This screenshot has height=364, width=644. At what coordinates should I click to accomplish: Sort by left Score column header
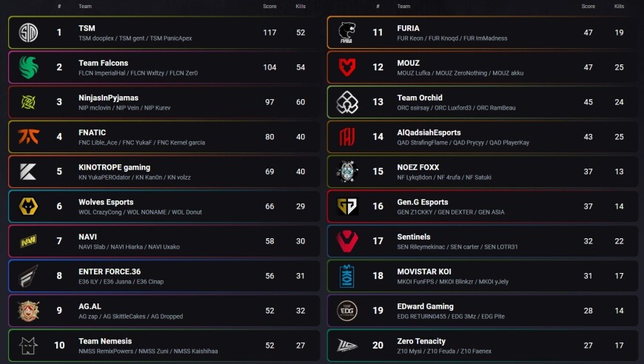click(269, 6)
